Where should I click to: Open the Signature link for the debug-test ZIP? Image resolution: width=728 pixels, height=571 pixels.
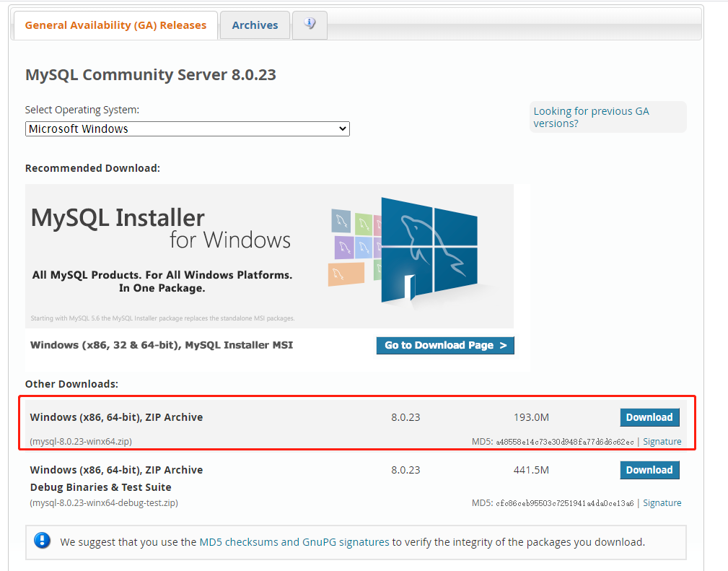click(662, 502)
